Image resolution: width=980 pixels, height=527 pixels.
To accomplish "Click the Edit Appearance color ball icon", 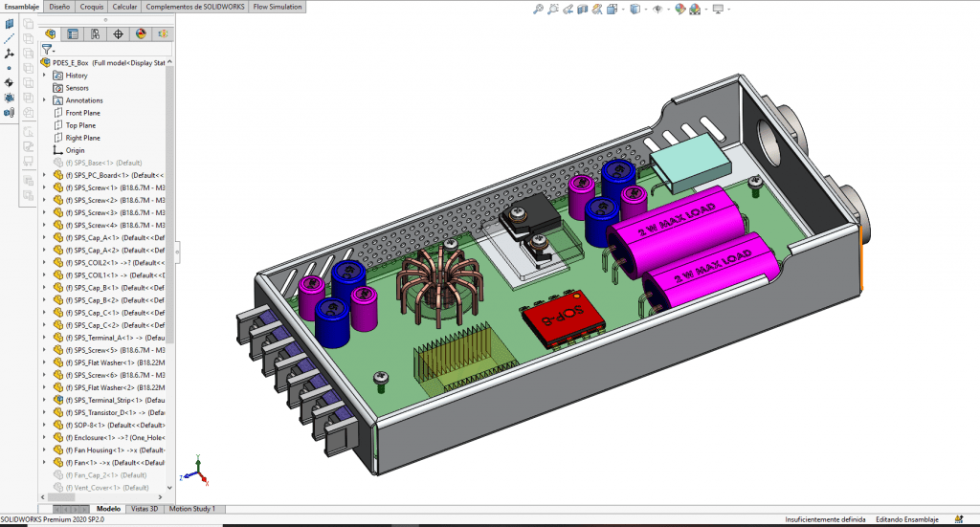I will [680, 10].
